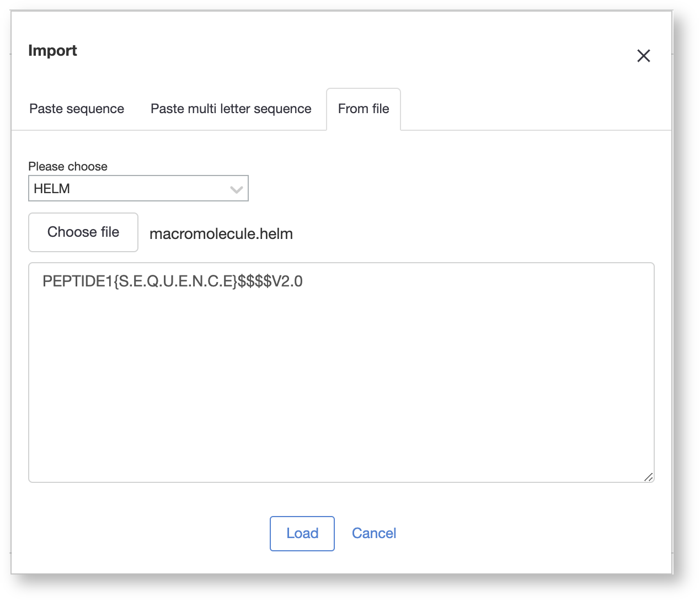Click the Import dialog title
This screenshot has height=601, width=700.
(52, 50)
